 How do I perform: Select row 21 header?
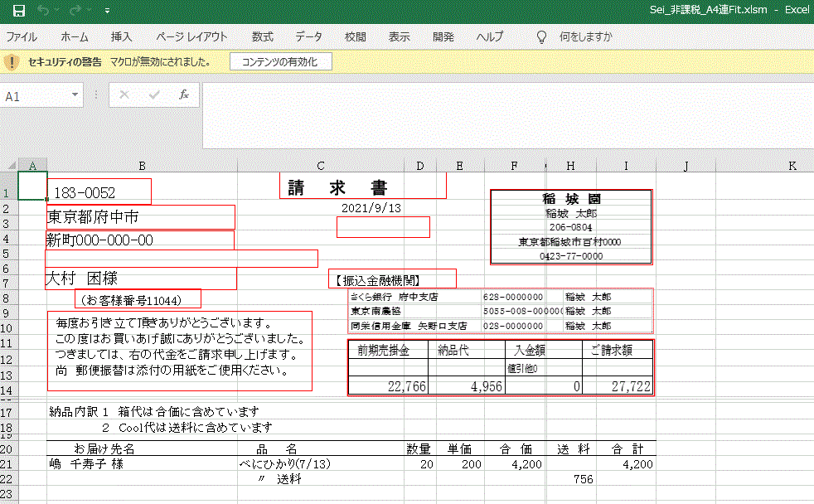point(9,464)
